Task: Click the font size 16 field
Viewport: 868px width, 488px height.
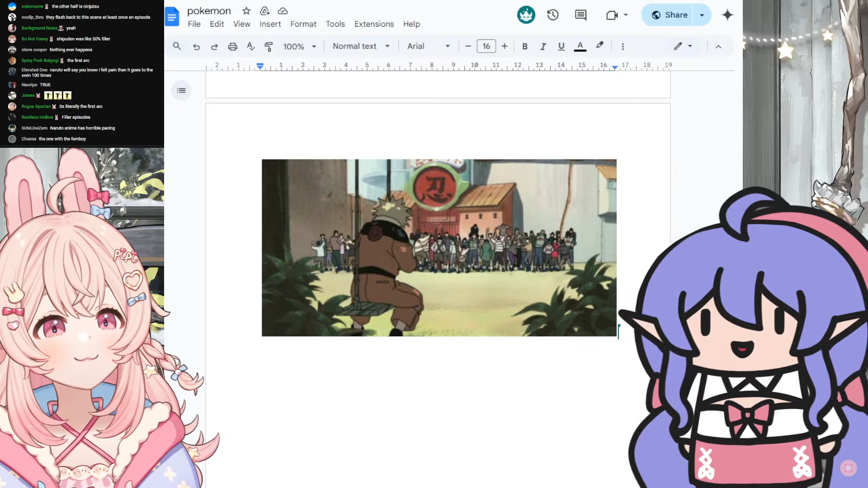Action: [486, 47]
